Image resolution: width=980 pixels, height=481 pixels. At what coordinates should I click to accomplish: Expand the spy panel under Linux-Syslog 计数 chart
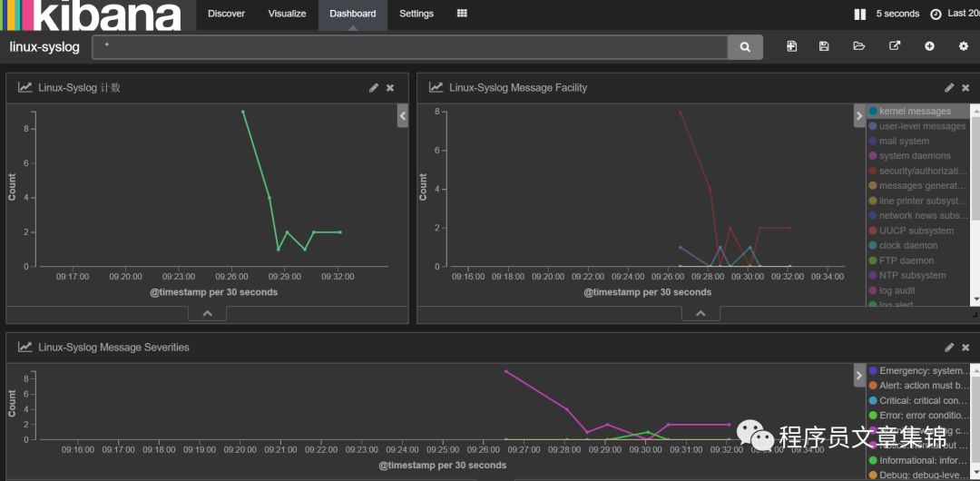[x=207, y=313]
